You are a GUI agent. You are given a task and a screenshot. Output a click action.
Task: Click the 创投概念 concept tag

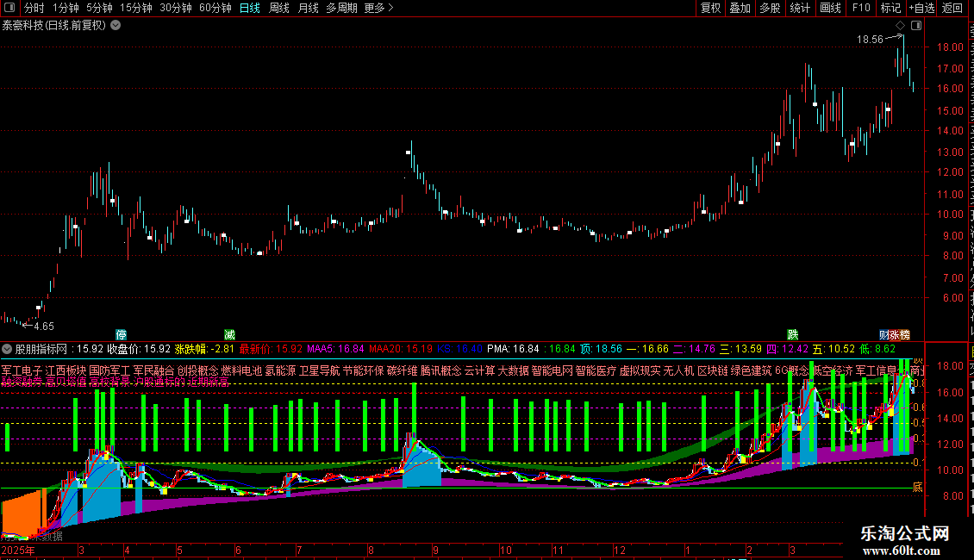click(197, 370)
